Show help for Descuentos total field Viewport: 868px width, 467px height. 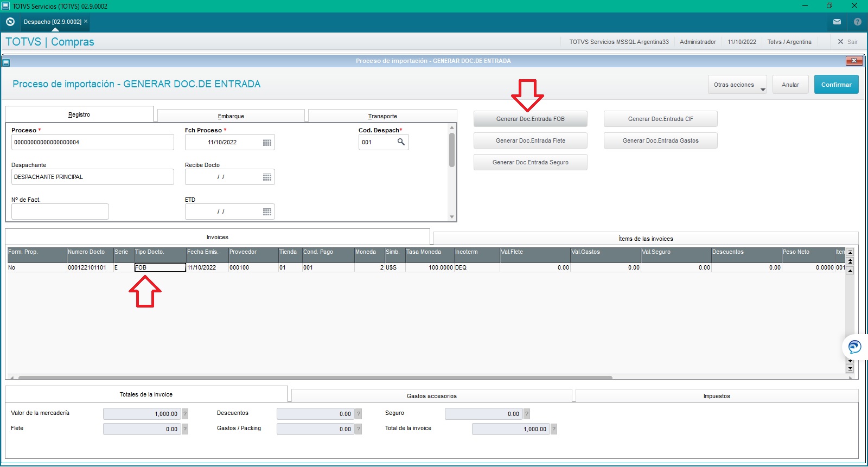[x=359, y=414]
